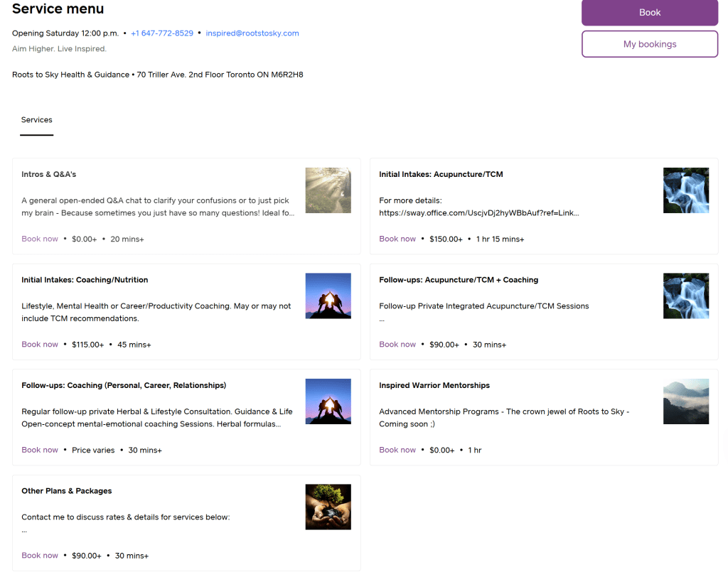Book now for Intros & Q&A's
728x577 pixels.
point(40,239)
